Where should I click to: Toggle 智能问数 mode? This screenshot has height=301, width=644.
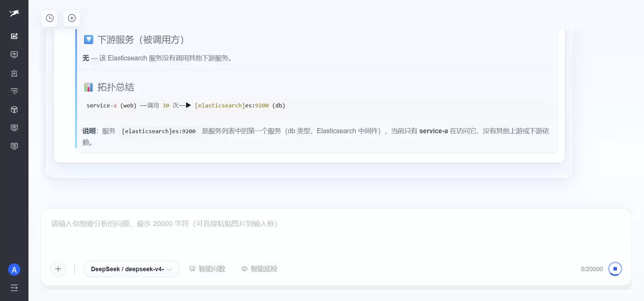pyautogui.click(x=207, y=269)
